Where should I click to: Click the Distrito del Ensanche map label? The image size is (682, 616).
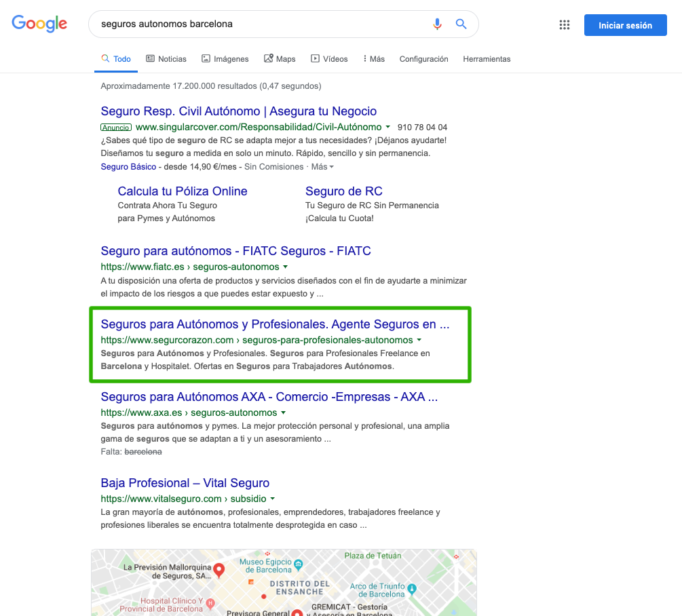click(300, 588)
